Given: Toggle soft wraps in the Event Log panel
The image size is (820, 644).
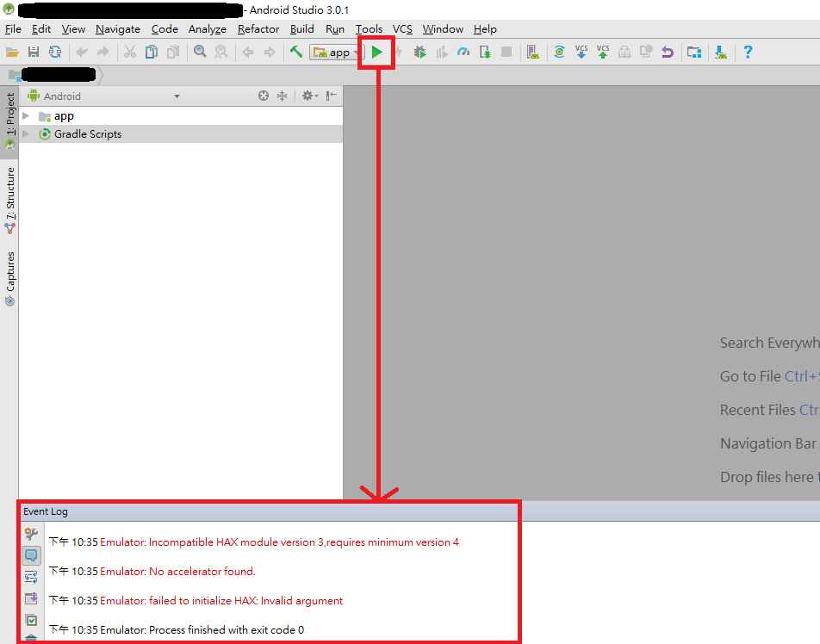Looking at the screenshot, I should coord(31,577).
